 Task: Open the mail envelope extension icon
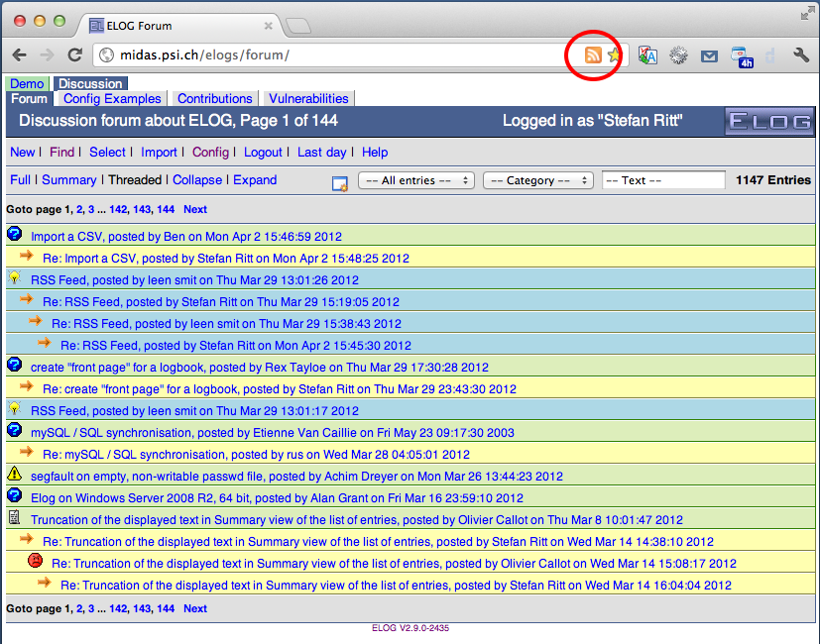pos(709,55)
